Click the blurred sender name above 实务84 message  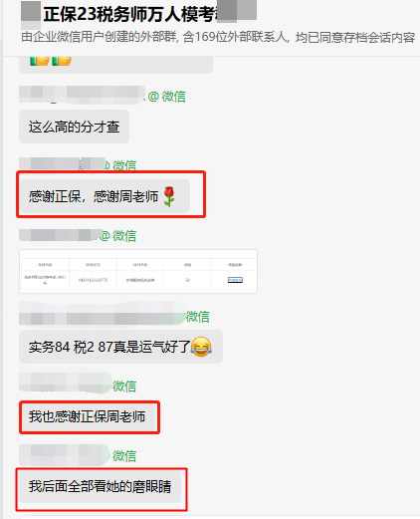(102, 313)
